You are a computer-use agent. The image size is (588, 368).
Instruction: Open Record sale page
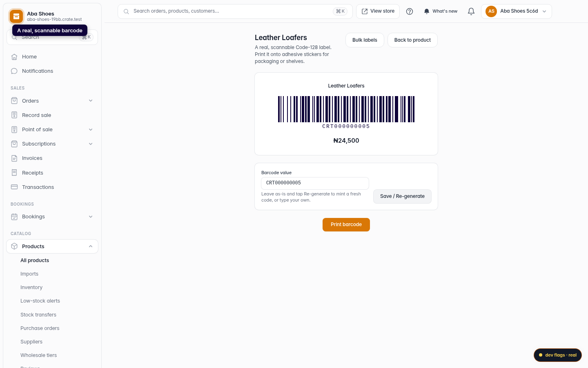[x=52, y=115]
